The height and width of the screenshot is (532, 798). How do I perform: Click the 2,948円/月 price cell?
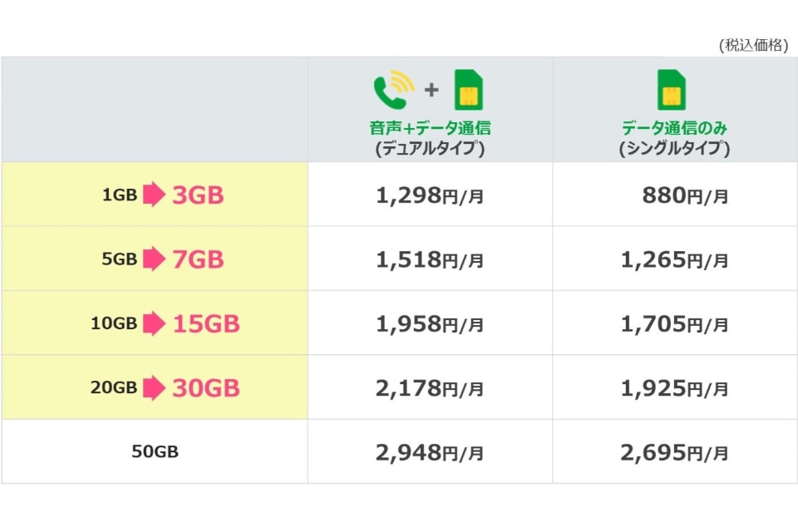tap(430, 453)
